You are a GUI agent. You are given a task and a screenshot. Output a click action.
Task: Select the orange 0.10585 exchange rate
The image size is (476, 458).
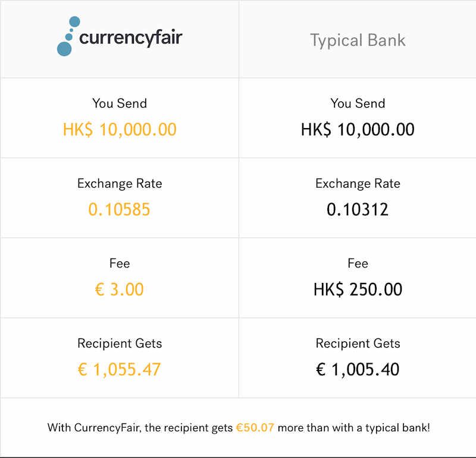pos(120,210)
